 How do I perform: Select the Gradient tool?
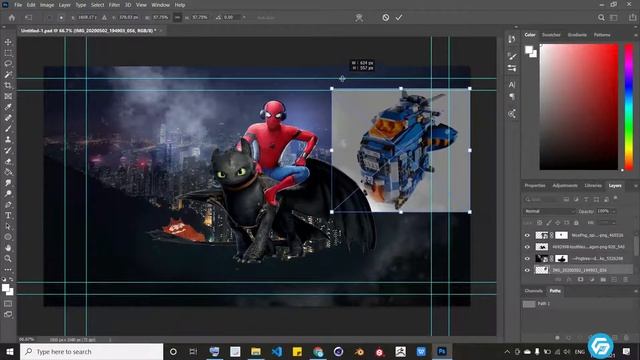(x=8, y=172)
